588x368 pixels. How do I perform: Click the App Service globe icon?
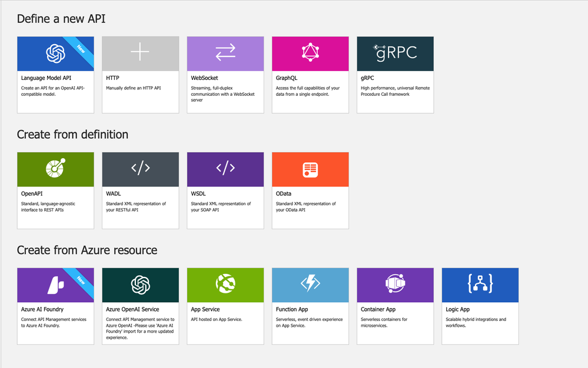(x=225, y=283)
